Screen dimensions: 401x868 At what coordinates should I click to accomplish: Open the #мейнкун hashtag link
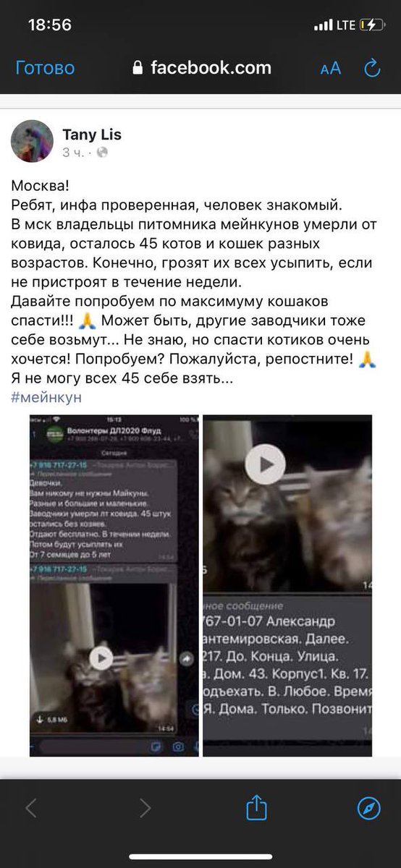point(47,396)
